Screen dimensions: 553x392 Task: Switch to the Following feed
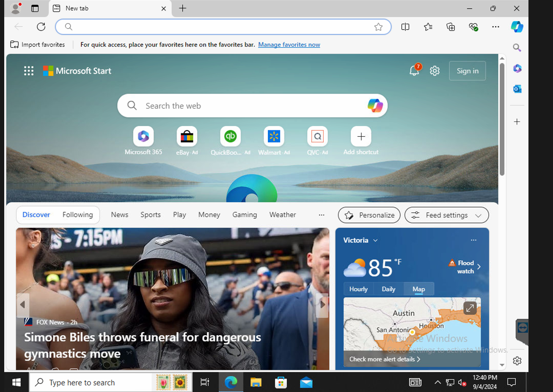coord(77,215)
